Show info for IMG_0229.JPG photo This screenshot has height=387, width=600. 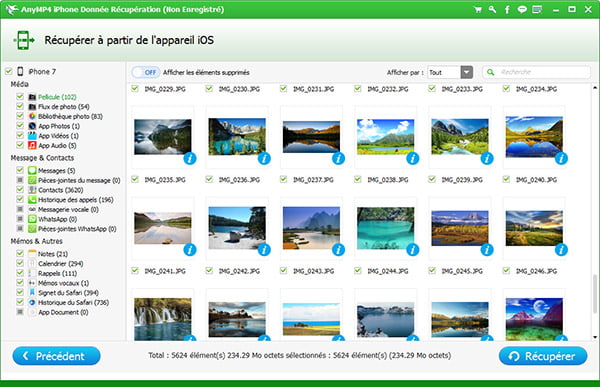click(190, 158)
